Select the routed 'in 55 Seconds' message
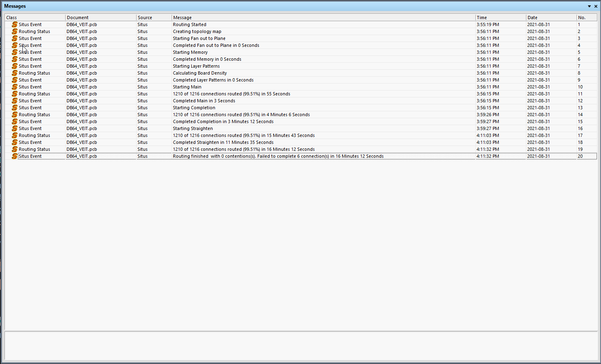 [x=232, y=94]
